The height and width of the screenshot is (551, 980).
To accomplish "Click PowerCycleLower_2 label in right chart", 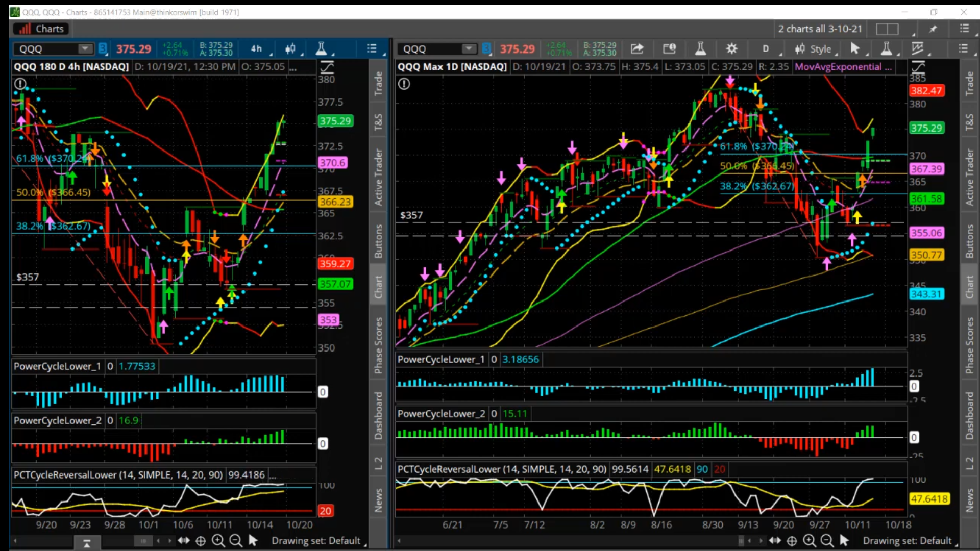I will [x=441, y=414].
